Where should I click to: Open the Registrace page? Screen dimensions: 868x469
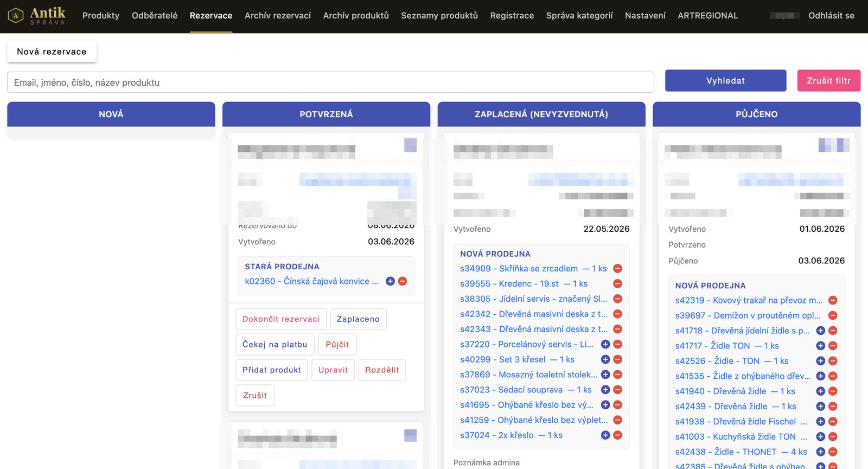point(512,16)
